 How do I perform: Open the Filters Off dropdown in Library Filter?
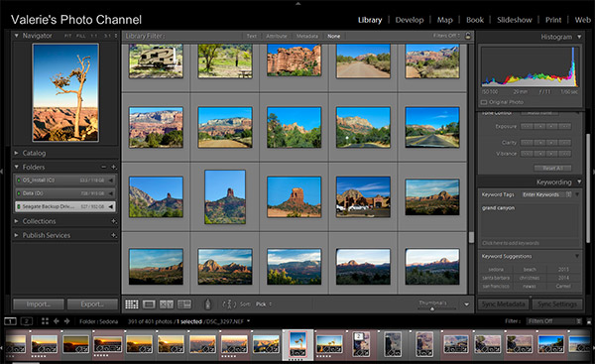pyautogui.click(x=446, y=36)
